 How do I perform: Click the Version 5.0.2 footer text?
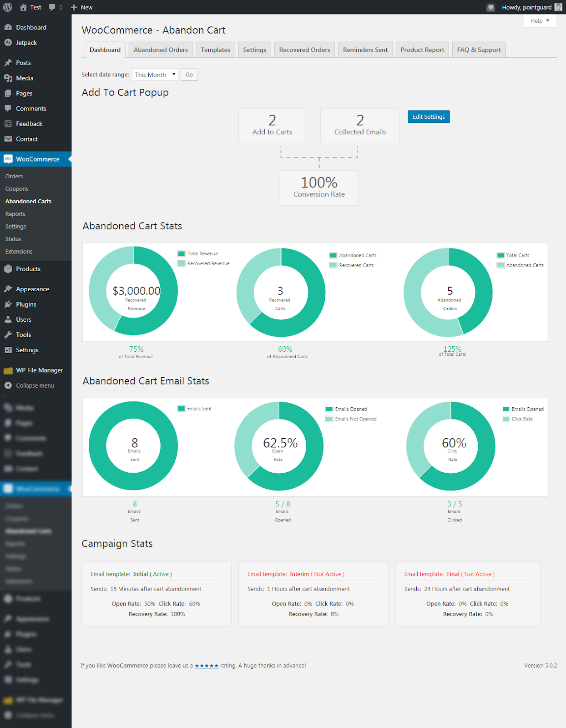(541, 666)
